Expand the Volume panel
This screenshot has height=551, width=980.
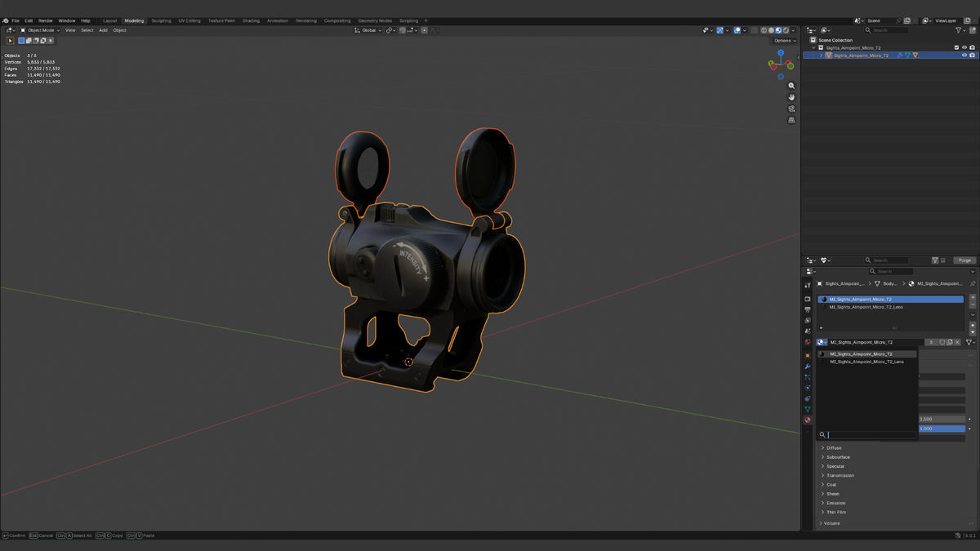pyautogui.click(x=833, y=523)
